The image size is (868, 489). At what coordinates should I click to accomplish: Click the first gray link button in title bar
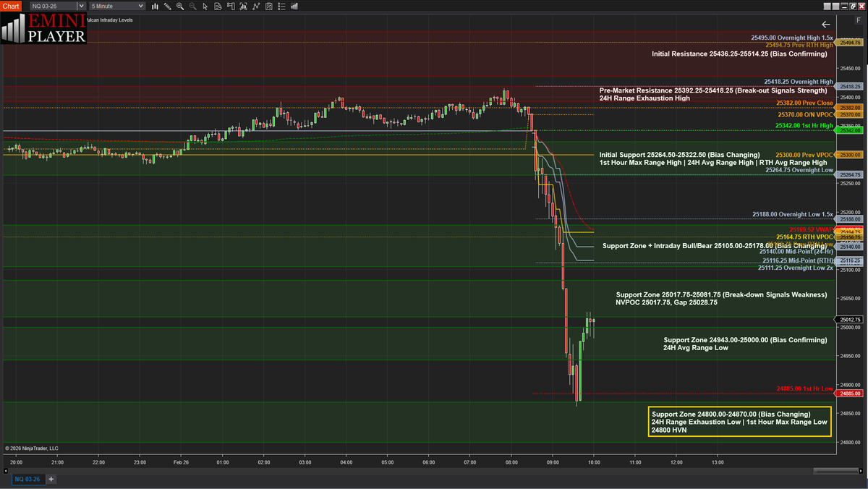[827, 7]
